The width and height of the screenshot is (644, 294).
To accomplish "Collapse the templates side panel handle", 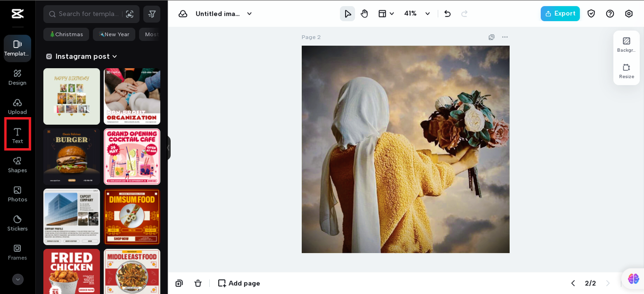I will pyautogui.click(x=169, y=148).
